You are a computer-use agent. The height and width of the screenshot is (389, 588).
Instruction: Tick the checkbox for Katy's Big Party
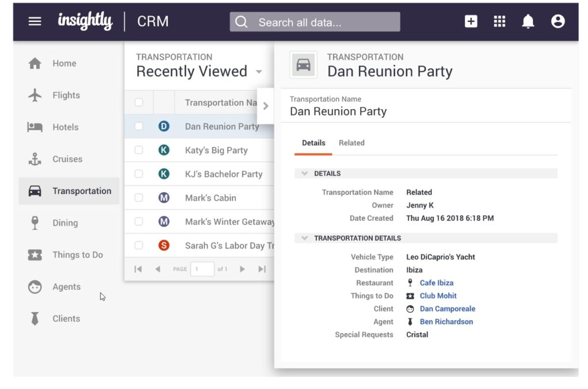point(138,150)
